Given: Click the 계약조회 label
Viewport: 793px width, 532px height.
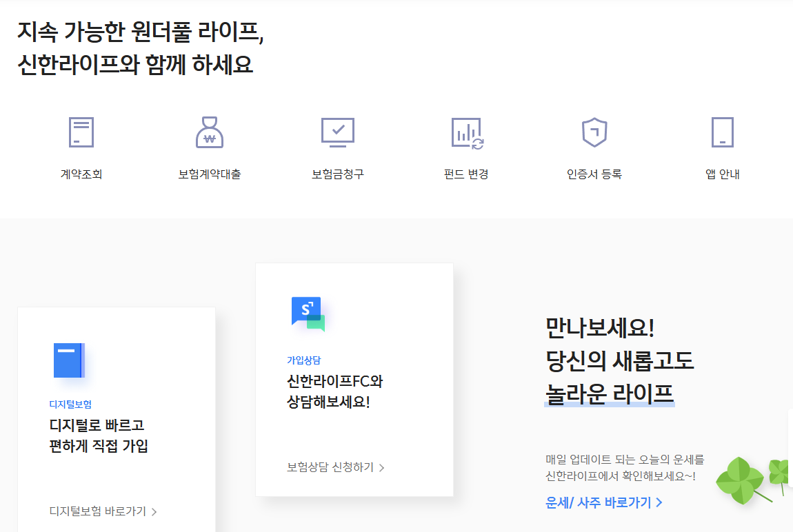Looking at the screenshot, I should pos(81,174).
